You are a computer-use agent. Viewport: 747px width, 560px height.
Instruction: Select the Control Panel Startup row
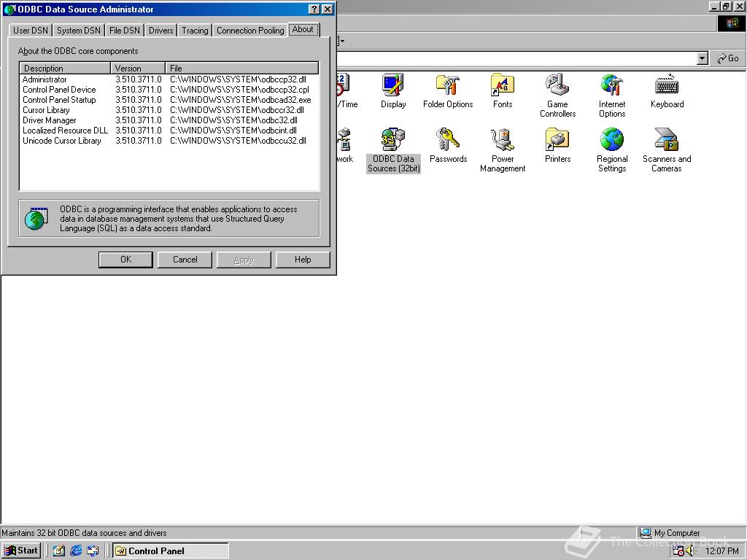tap(169, 100)
